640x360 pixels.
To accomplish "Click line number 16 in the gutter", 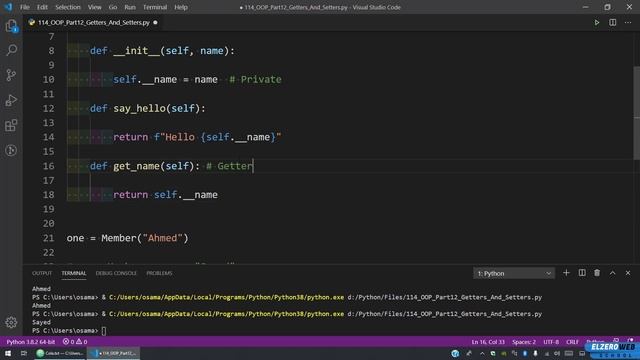I will [48, 166].
